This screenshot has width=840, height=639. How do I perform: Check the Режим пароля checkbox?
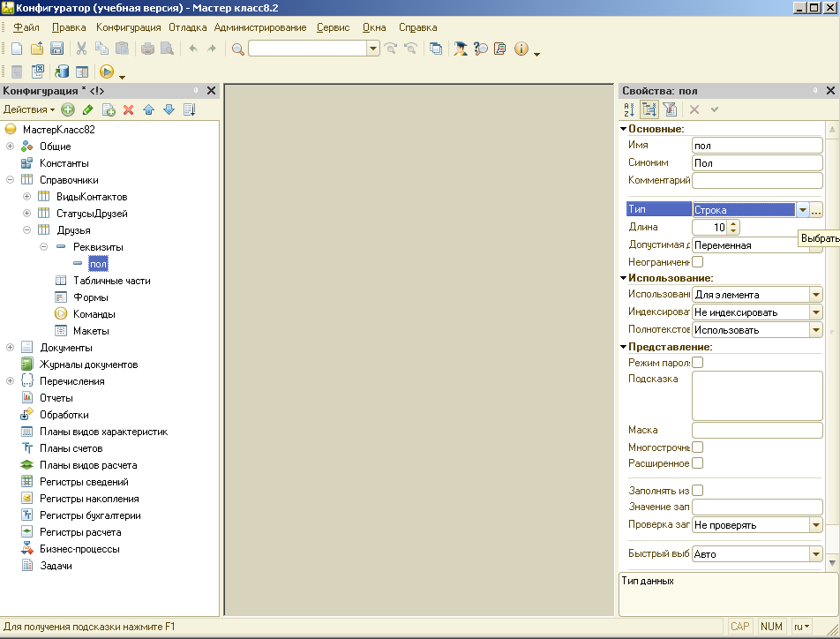tap(698, 363)
